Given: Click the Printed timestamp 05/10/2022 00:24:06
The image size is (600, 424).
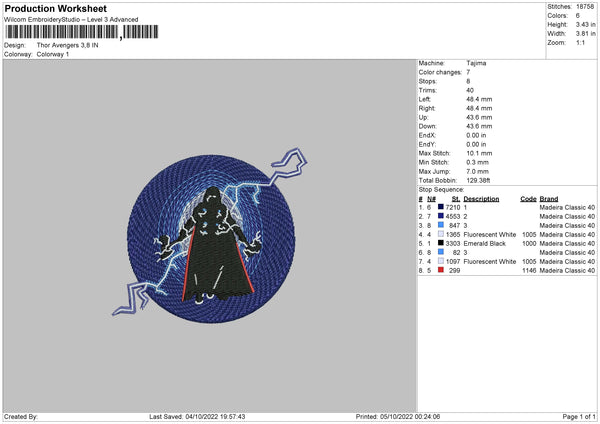Looking at the screenshot, I should [x=410, y=417].
